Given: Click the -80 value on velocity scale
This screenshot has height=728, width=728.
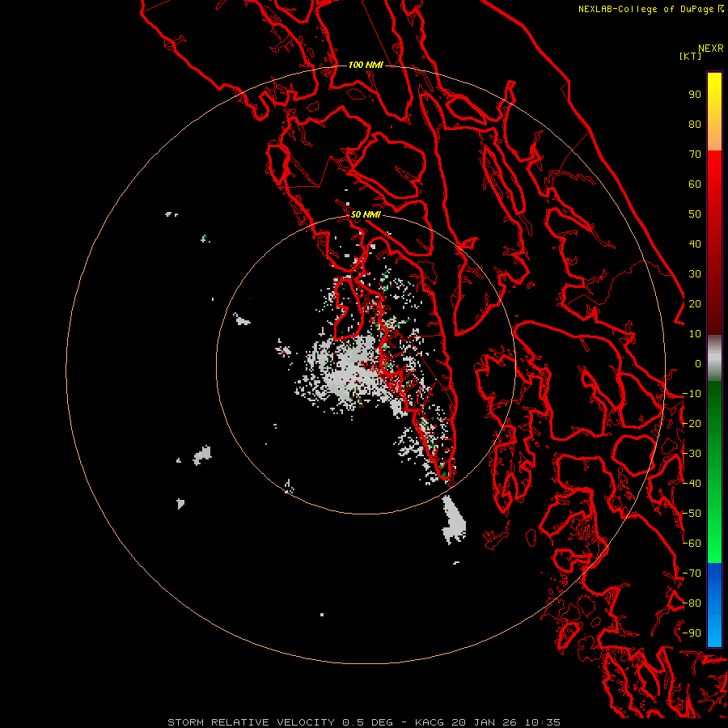Looking at the screenshot, I should (692, 603).
